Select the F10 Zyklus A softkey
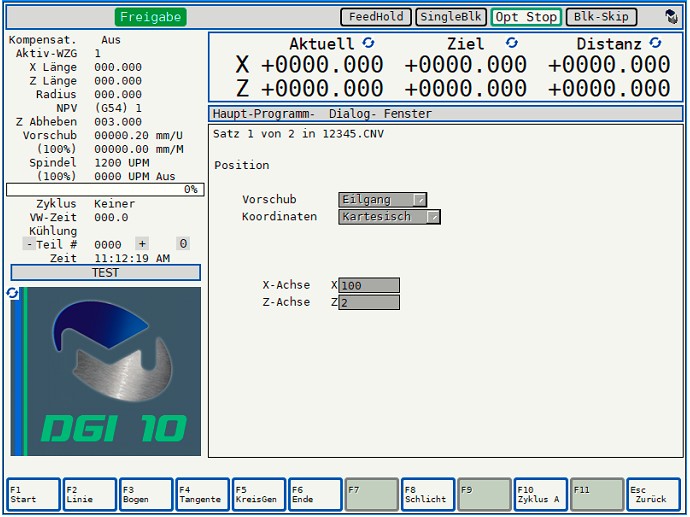This screenshot has width=690, height=517. click(540, 495)
